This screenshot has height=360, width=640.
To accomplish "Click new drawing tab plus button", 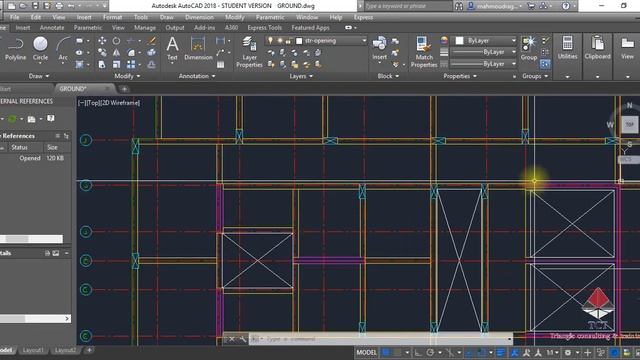I will 124,89.
